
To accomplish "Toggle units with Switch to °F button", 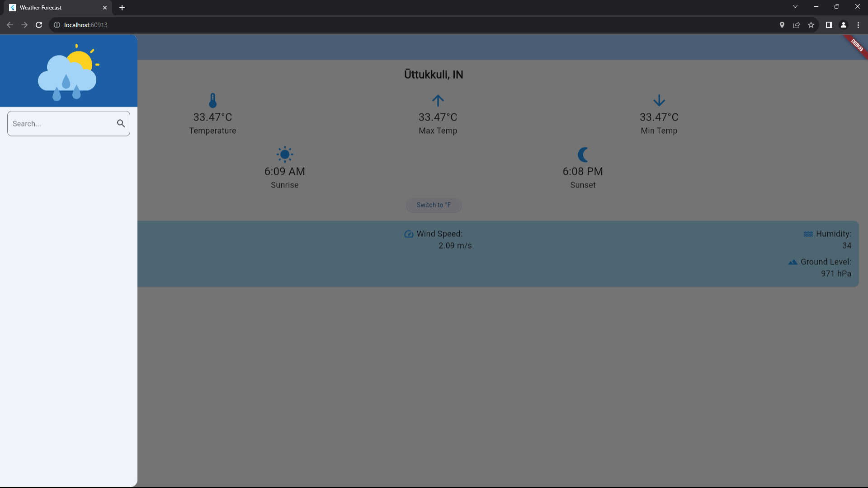I will (434, 205).
